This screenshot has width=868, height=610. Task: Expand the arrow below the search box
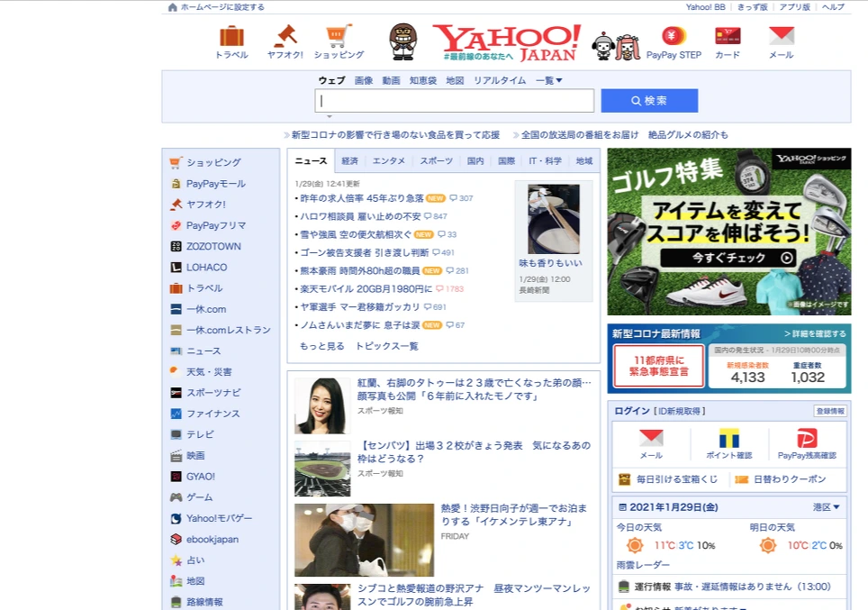coord(330,116)
